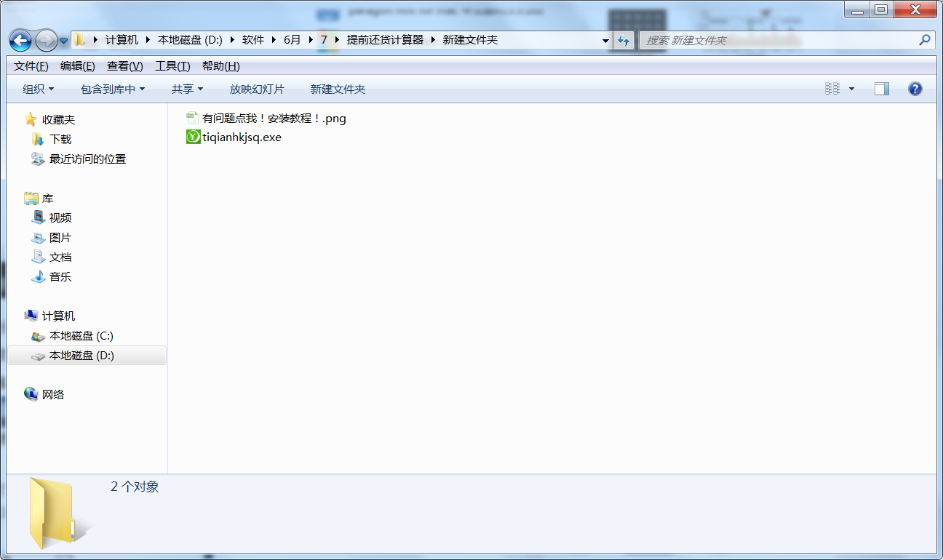Click the 库 libraries icon

(31, 198)
